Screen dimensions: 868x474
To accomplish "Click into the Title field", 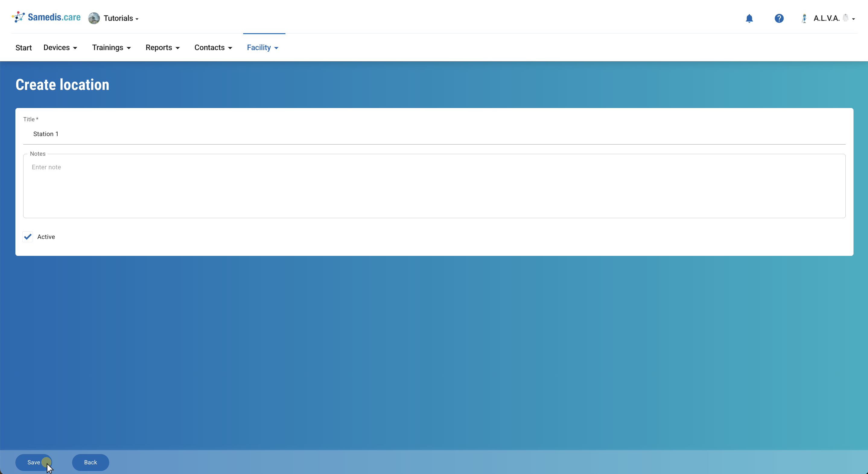I will 434,134.
